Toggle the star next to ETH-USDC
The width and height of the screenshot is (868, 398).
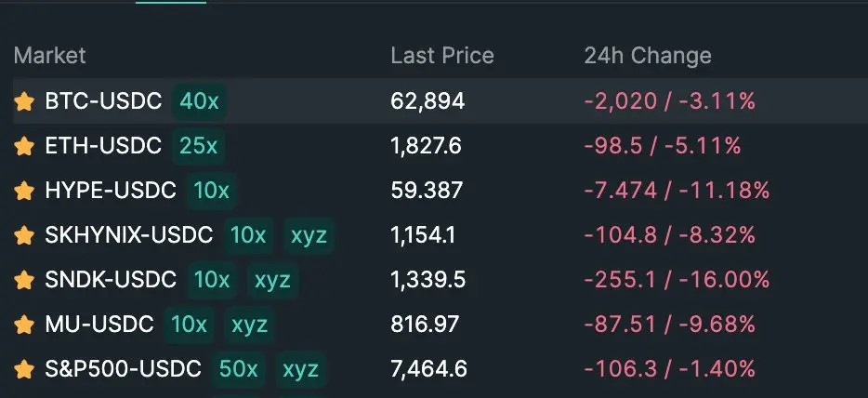pos(24,146)
